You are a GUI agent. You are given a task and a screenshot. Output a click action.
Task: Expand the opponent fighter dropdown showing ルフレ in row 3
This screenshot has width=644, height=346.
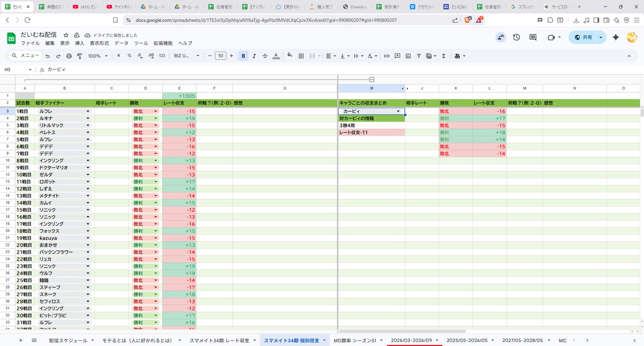(88, 111)
